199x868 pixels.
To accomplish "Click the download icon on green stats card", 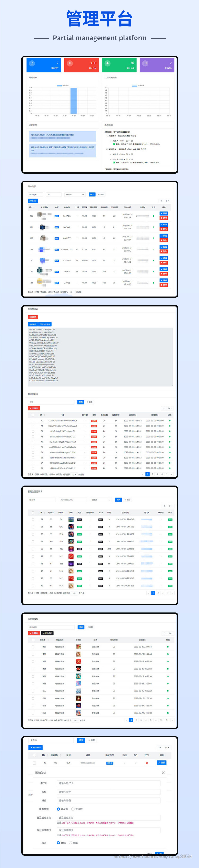I will click(x=107, y=63).
